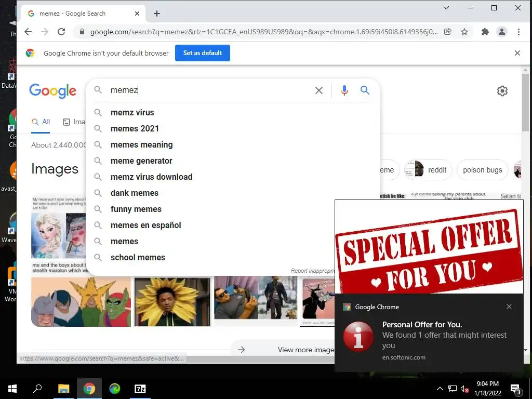Open Google search settings gear

point(502,91)
